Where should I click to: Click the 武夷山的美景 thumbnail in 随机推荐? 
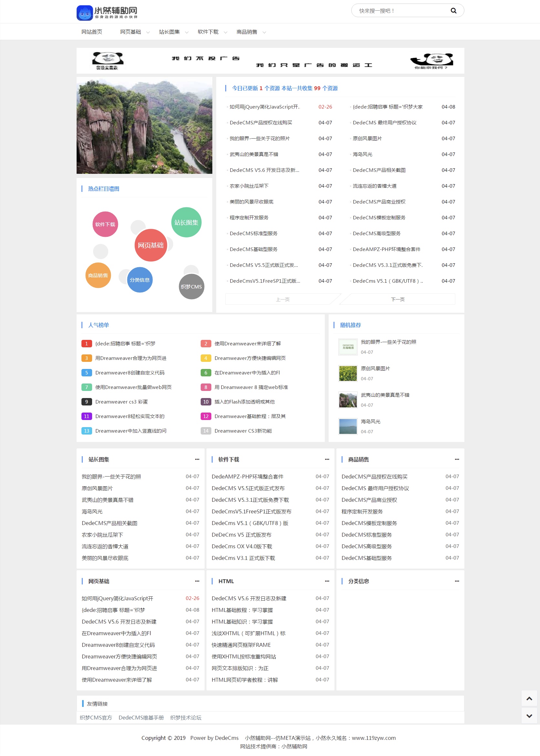click(348, 400)
